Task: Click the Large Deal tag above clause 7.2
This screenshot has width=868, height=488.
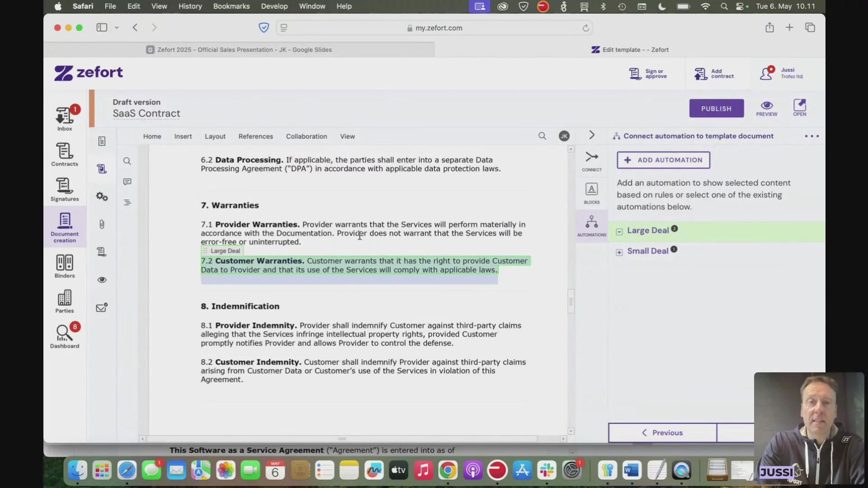Action: pyautogui.click(x=222, y=251)
